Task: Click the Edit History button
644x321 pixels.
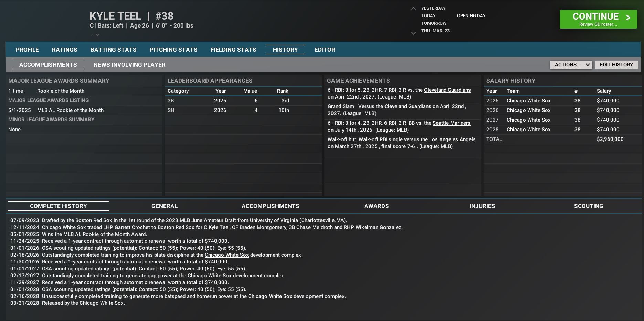Action: pos(616,65)
